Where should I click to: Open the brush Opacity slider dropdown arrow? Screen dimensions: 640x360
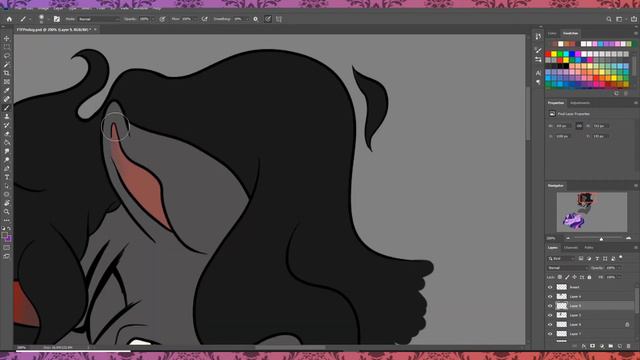[x=153, y=19]
